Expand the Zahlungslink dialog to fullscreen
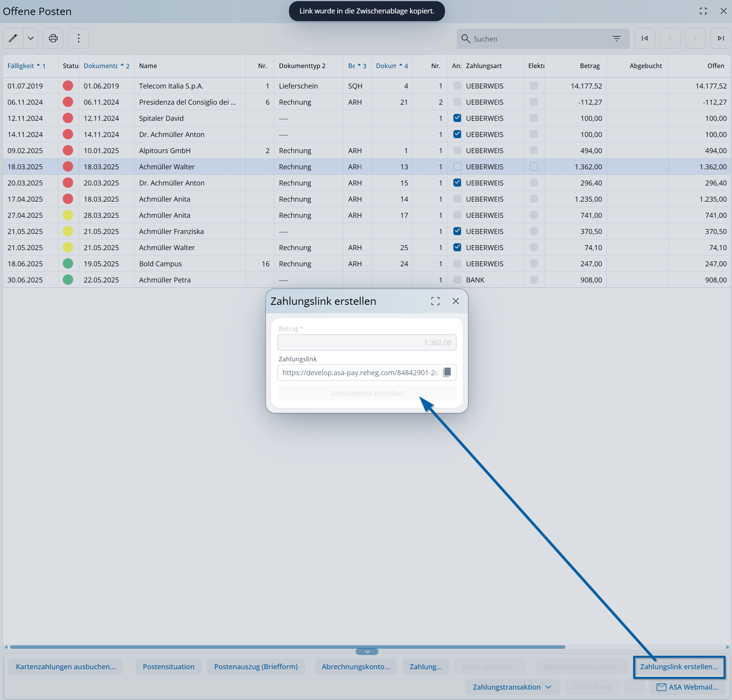The width and height of the screenshot is (732, 700). pyautogui.click(x=435, y=301)
